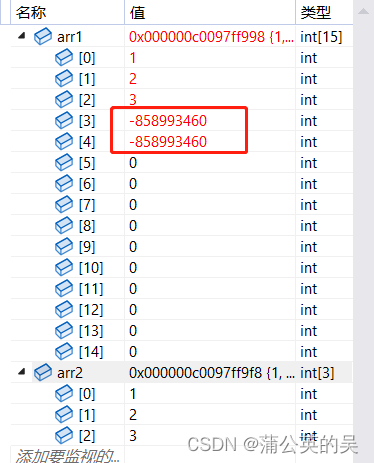The width and height of the screenshot is (374, 463).
Task: Click the cube icon of arr1 [3]
Action: (64, 120)
